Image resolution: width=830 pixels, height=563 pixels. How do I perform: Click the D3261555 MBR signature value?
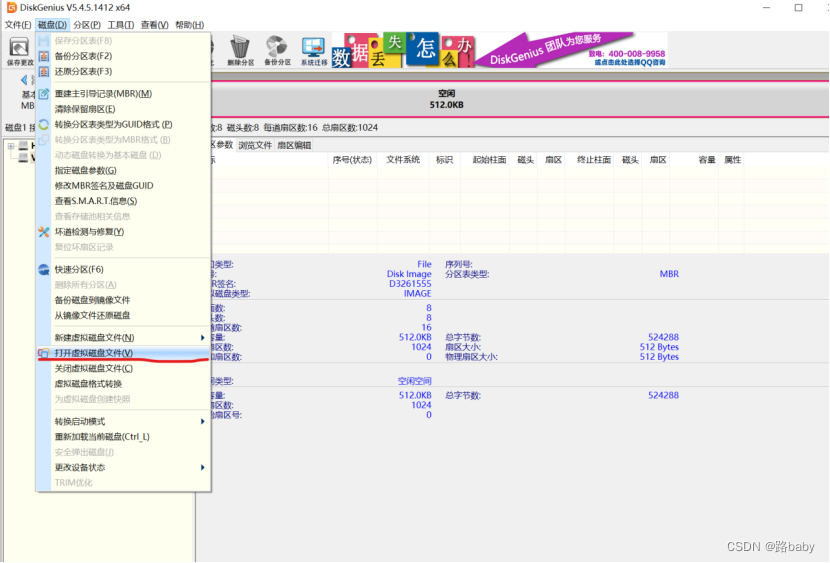pos(410,284)
